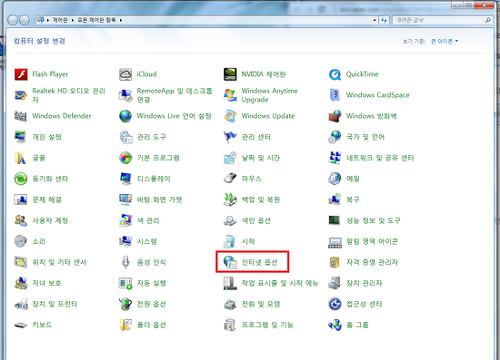Open 관리 도구 icon
Screen dimensions: 500x360
point(126,137)
